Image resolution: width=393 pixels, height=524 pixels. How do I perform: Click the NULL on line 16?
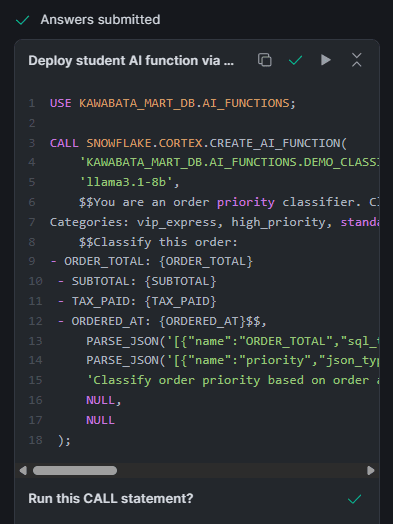tap(100, 400)
